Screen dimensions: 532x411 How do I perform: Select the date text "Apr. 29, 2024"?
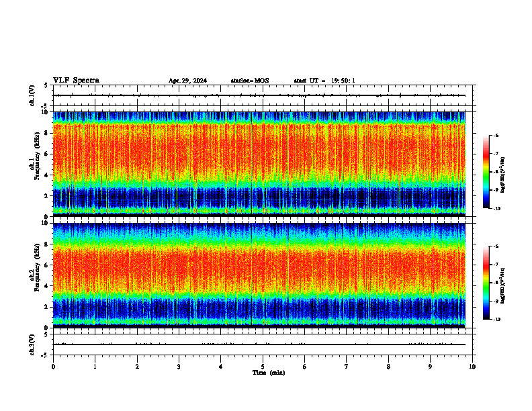coord(187,81)
